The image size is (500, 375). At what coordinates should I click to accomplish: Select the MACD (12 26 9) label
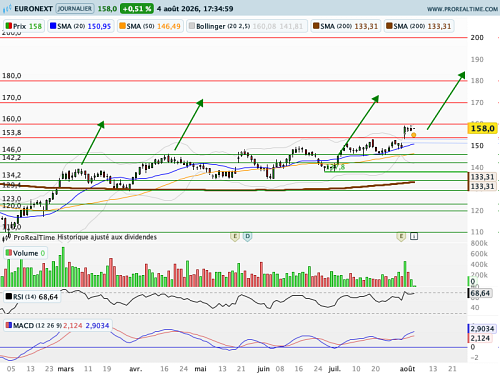point(57,325)
